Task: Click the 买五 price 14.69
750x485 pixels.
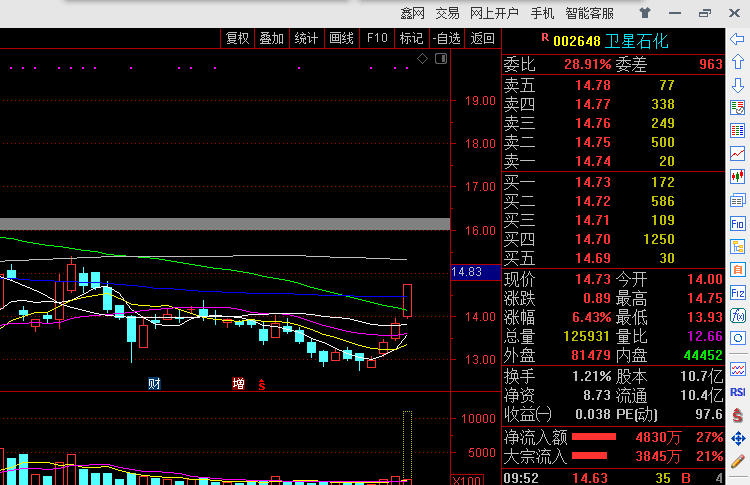Action: [x=593, y=258]
